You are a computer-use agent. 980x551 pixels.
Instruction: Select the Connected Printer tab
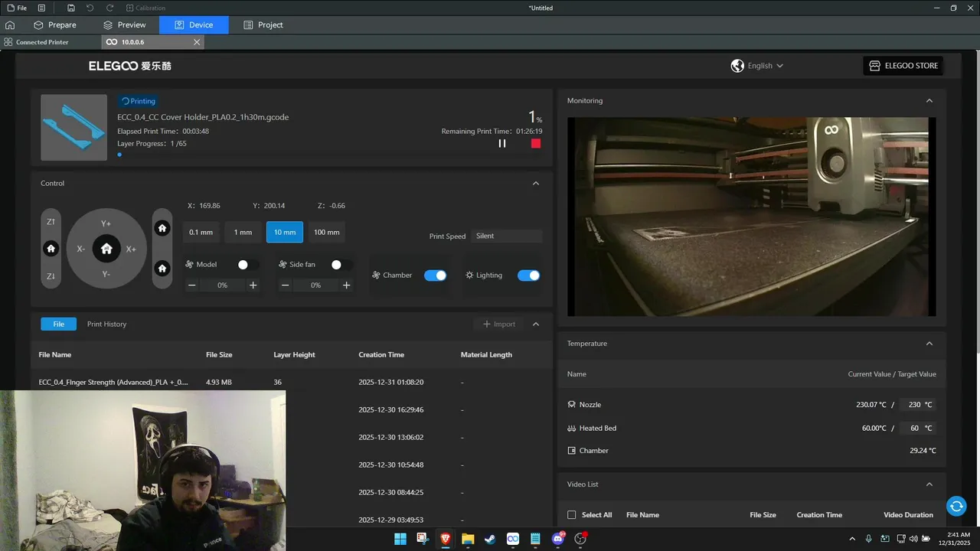click(x=37, y=42)
